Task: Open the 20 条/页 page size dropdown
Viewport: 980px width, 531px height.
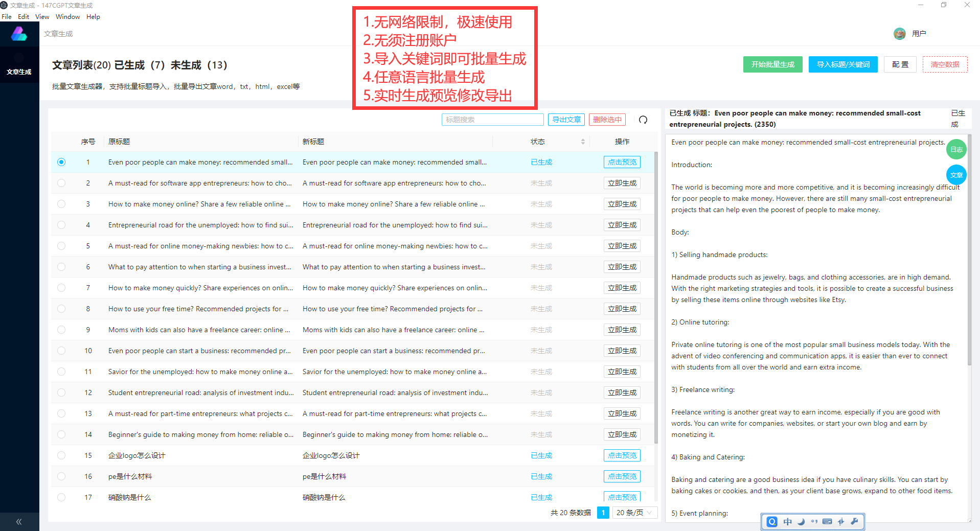Action: pyautogui.click(x=634, y=513)
